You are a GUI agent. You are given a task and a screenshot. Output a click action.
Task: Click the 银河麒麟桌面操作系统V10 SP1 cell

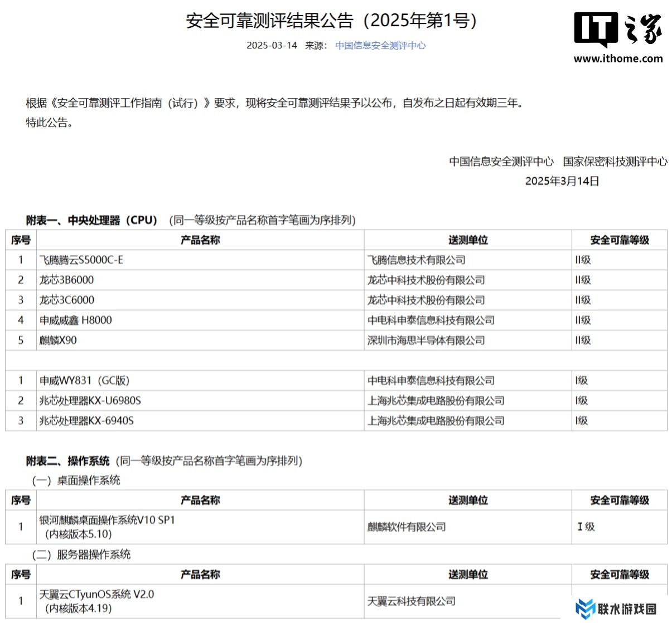click(x=107, y=520)
